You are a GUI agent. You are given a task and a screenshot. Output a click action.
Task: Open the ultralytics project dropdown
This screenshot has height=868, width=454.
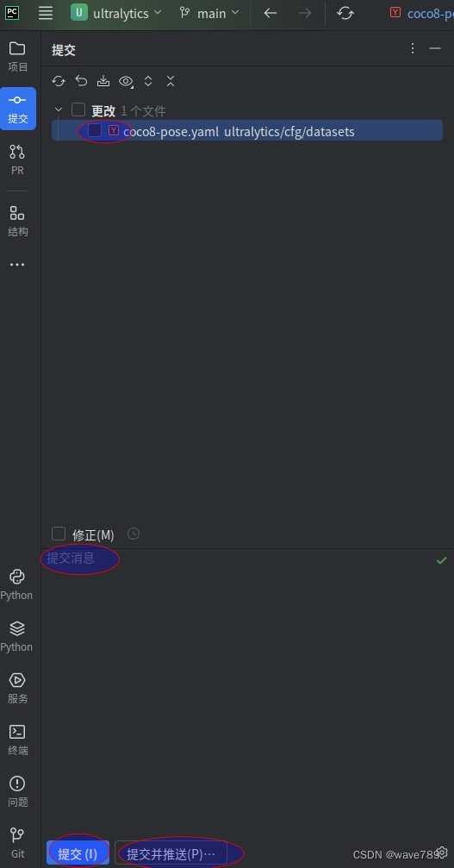coord(116,13)
